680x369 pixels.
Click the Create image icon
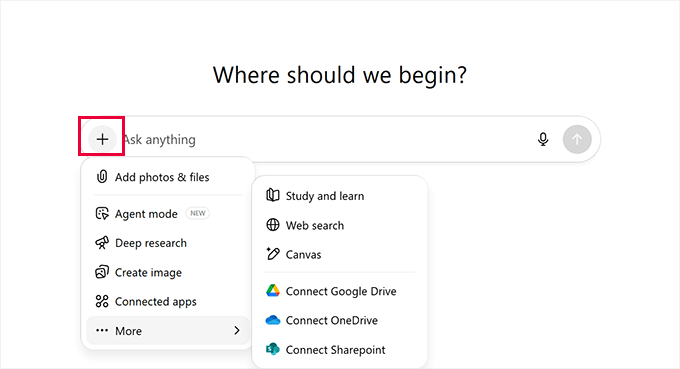click(x=102, y=272)
